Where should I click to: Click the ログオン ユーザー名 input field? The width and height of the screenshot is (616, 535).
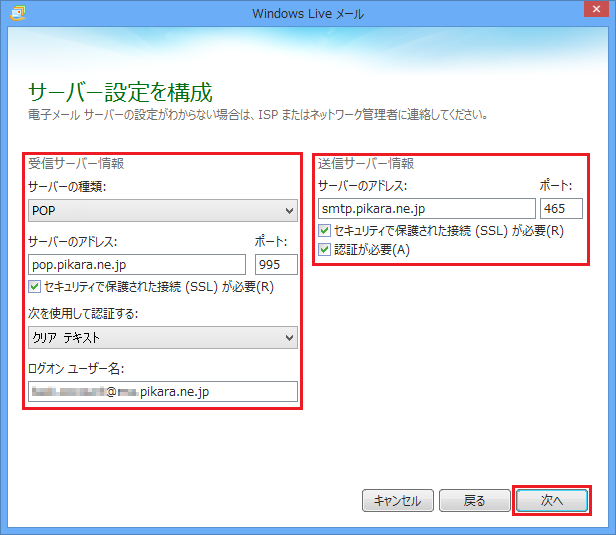click(x=163, y=392)
